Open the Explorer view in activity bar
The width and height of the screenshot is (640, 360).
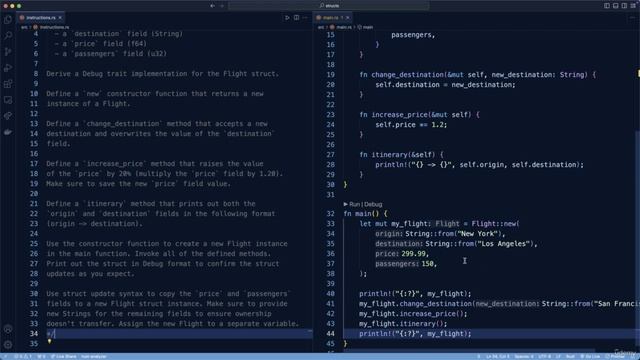[x=8, y=20]
